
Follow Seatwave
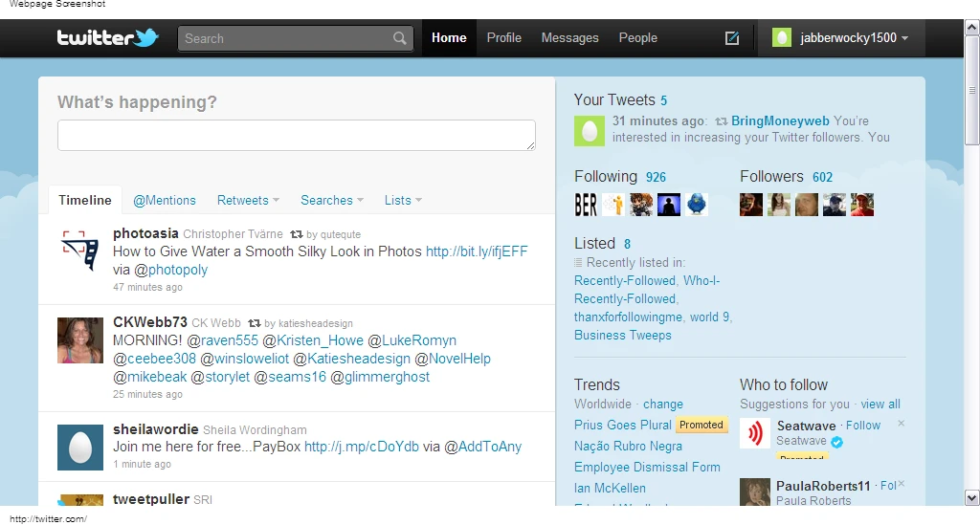863,426
